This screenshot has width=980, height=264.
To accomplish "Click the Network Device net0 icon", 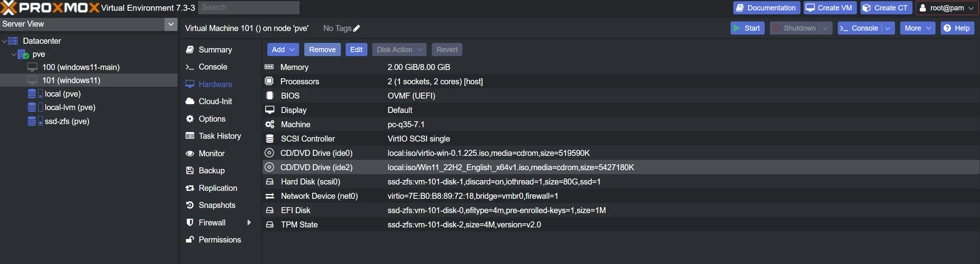I will click(270, 196).
